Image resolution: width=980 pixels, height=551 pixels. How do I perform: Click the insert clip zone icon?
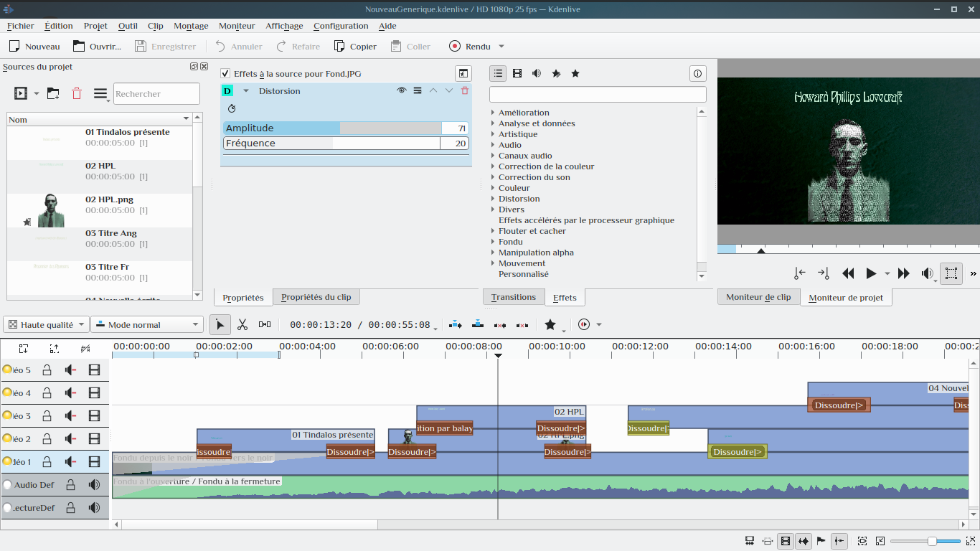tap(456, 325)
